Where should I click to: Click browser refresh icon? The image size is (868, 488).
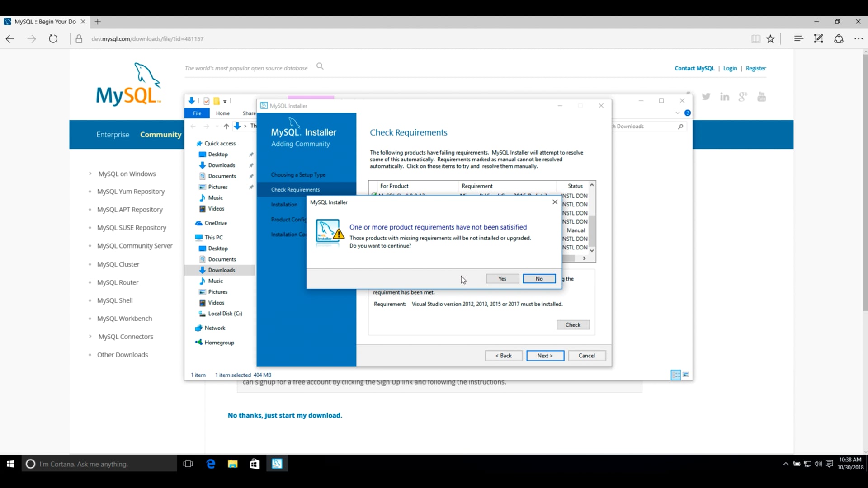53,39
